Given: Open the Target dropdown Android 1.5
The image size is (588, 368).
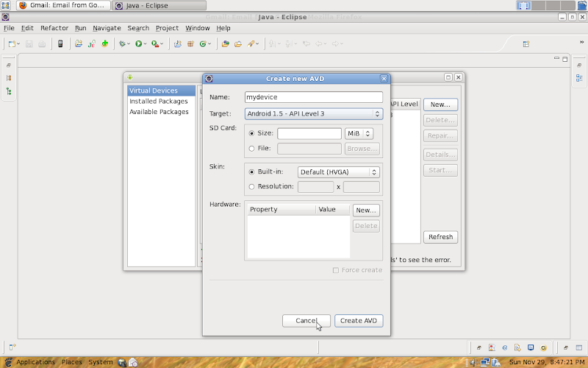Looking at the screenshot, I should pyautogui.click(x=314, y=114).
